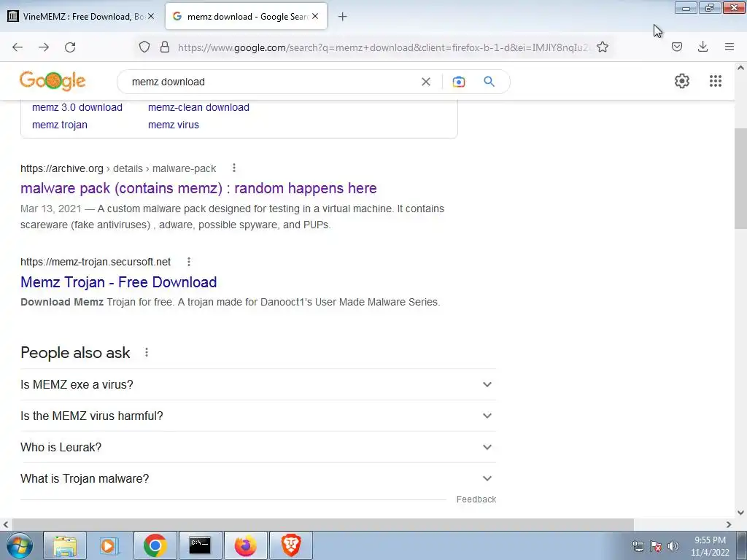This screenshot has height=560, width=747.
Task: Click horizontal scrollbar thumb
Action: click(322, 524)
